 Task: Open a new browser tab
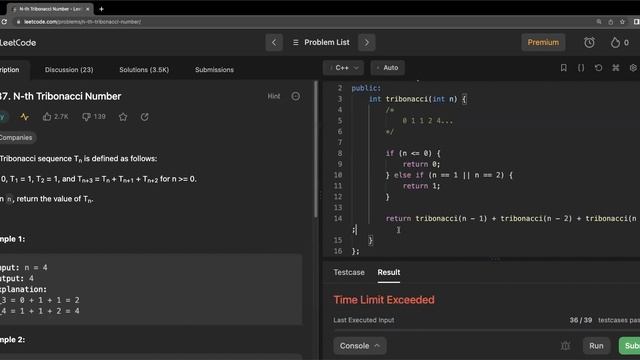click(101, 9)
